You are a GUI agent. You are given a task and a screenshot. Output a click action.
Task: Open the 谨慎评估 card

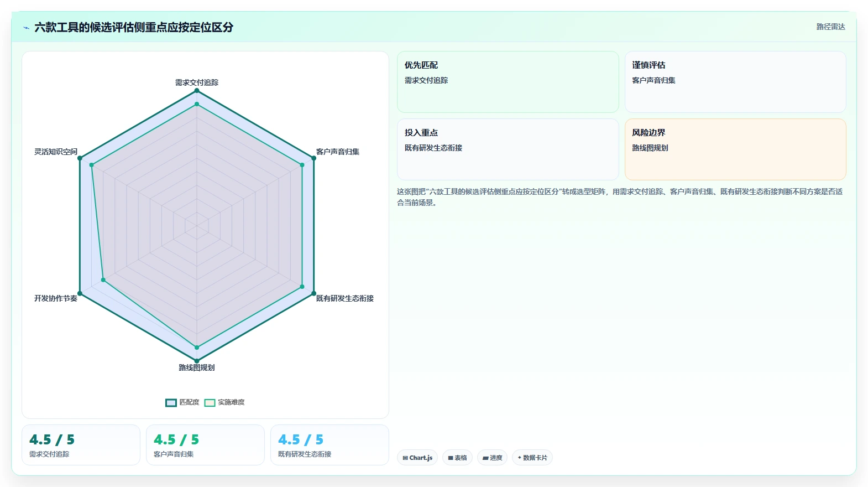(x=735, y=82)
